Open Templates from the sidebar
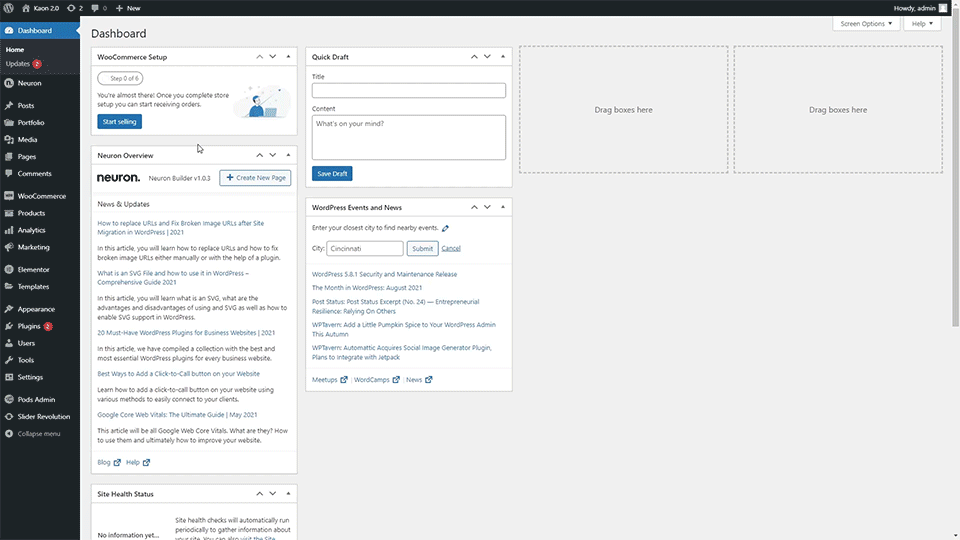 coord(40,287)
